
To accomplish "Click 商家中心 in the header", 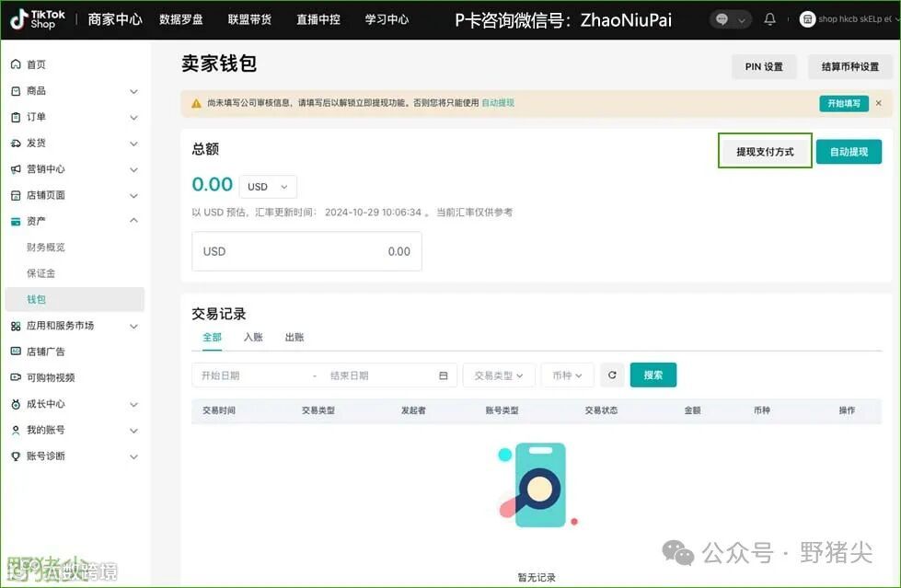I will [114, 19].
